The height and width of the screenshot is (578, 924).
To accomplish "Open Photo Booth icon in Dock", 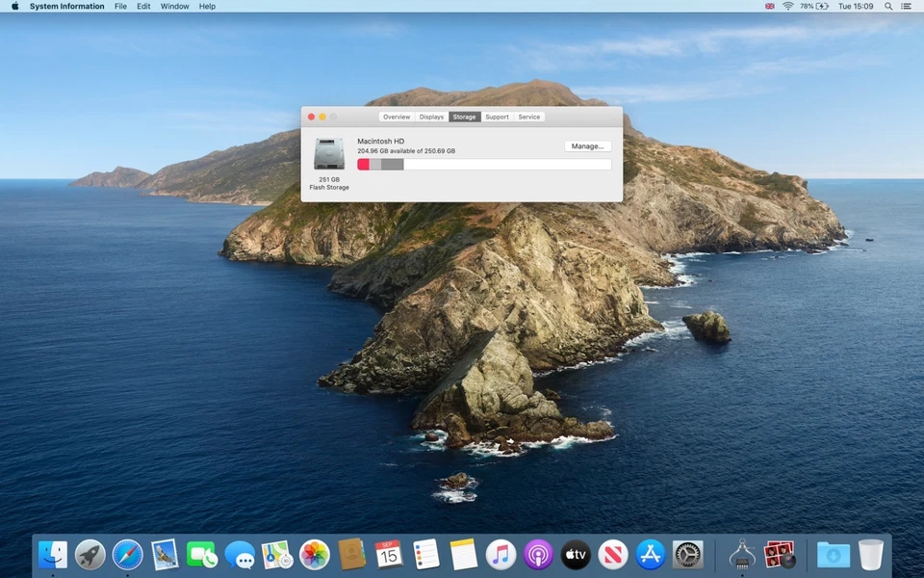I will coord(780,555).
